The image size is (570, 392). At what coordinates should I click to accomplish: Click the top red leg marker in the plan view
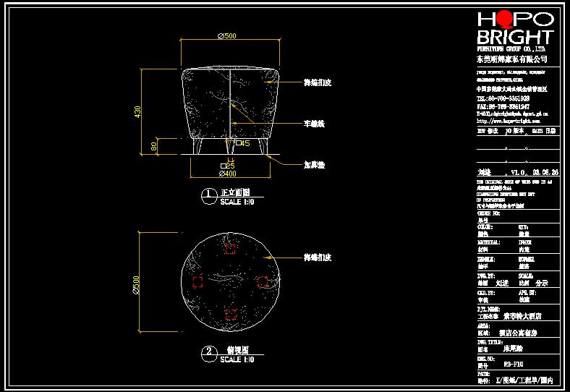tap(231, 249)
